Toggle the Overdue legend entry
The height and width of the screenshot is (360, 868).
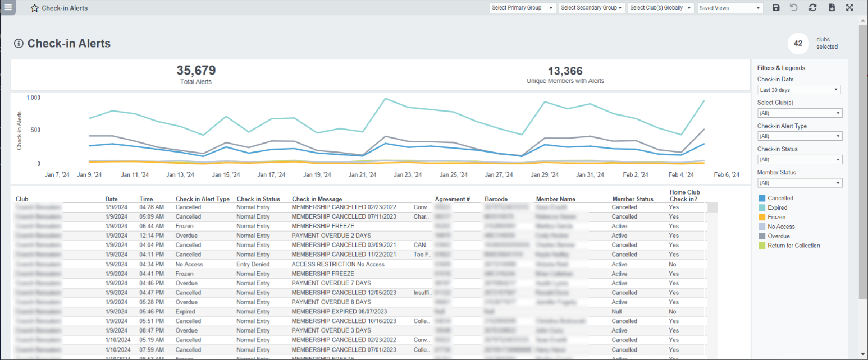(x=778, y=236)
